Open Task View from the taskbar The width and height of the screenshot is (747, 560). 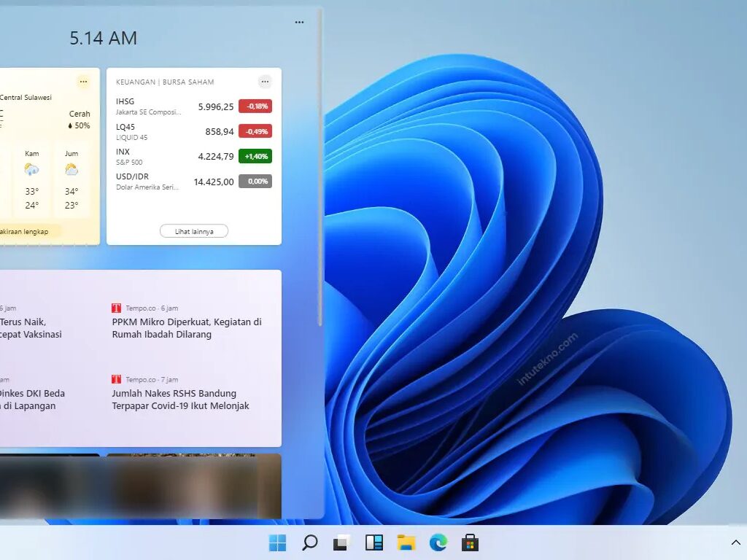[x=341, y=542]
